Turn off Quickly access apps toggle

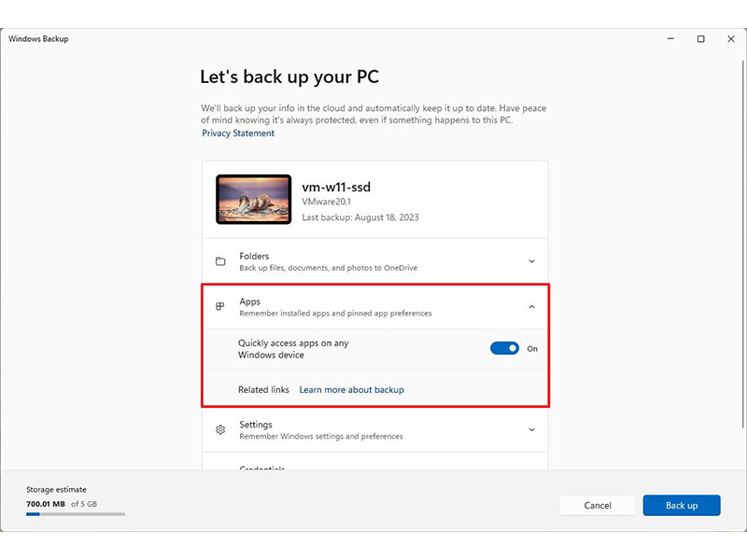504,348
